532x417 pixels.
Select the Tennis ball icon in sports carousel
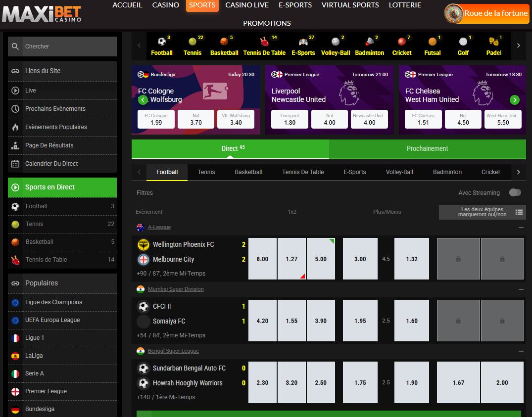coord(193,42)
